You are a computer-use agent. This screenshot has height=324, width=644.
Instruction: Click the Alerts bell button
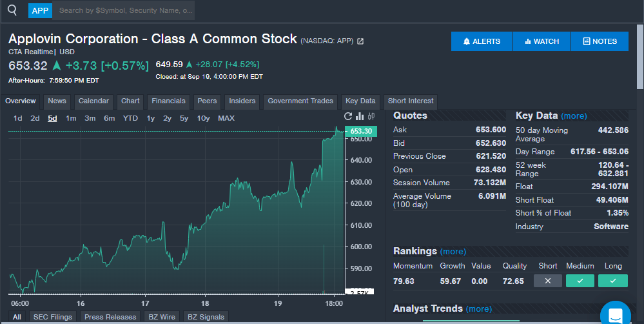coord(482,41)
